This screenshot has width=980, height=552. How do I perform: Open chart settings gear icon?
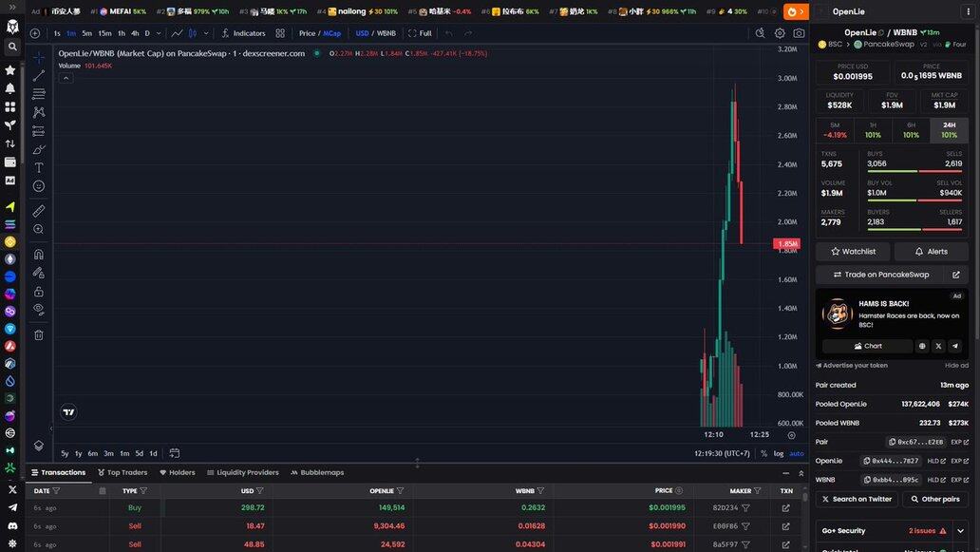click(780, 33)
